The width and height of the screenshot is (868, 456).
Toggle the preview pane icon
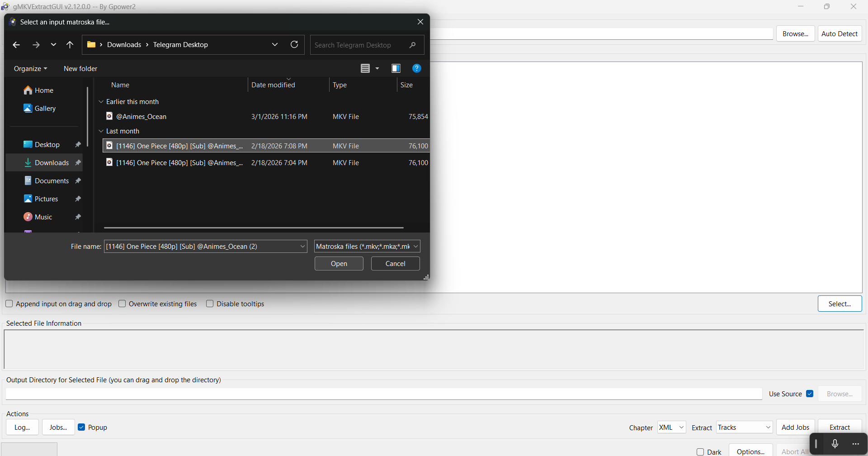(x=396, y=68)
